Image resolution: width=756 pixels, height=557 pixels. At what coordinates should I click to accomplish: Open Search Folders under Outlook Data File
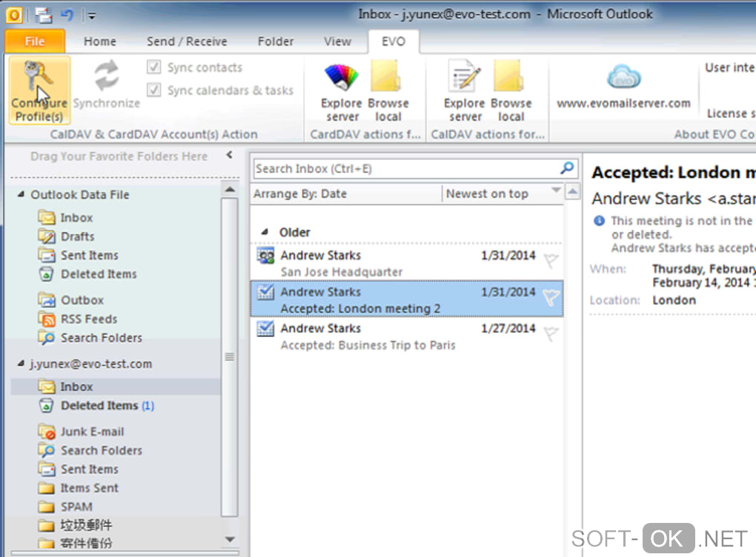coord(102,338)
